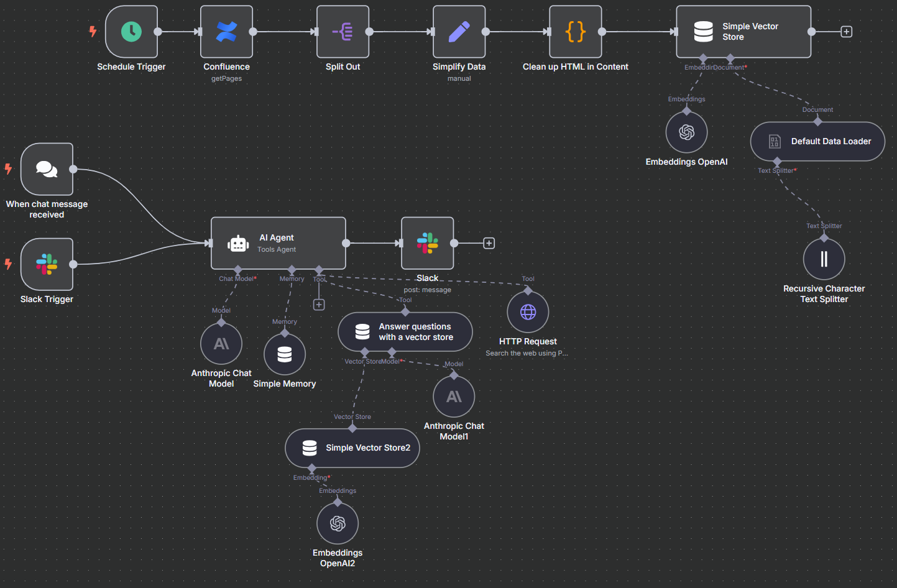
Task: Select the Slack post message node
Action: point(428,243)
